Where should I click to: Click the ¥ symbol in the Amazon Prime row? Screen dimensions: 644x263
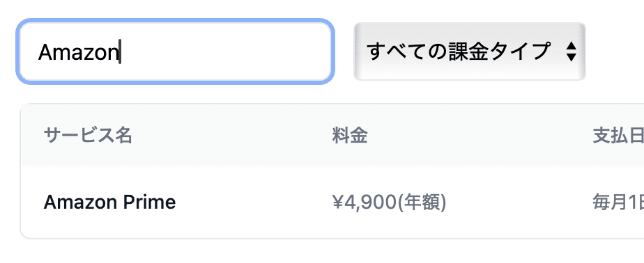point(337,202)
